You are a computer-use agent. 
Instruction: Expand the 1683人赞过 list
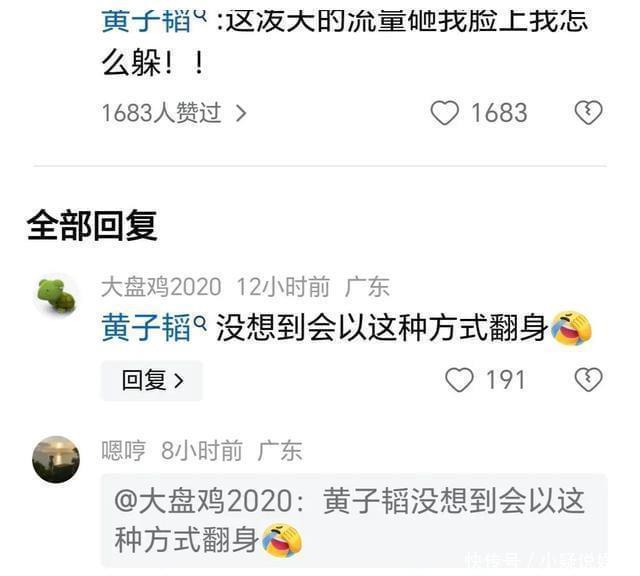tap(174, 113)
